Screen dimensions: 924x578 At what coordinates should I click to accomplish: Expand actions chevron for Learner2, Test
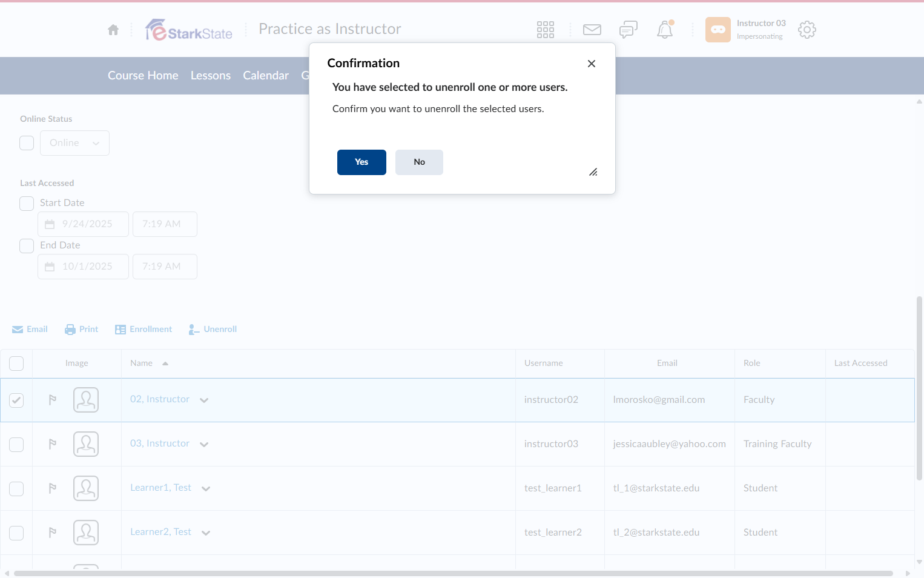click(206, 533)
